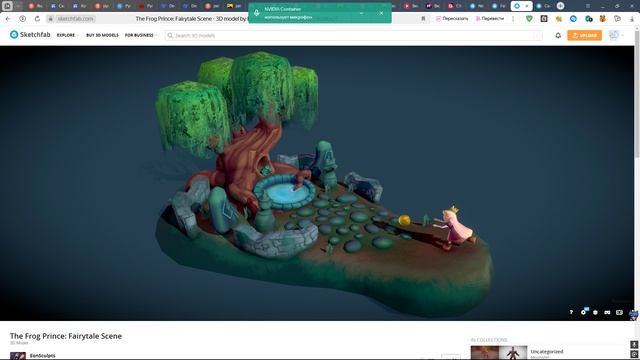640x360 pixels.
Task: Open the Uncategorized collection link
Action: pos(547,351)
